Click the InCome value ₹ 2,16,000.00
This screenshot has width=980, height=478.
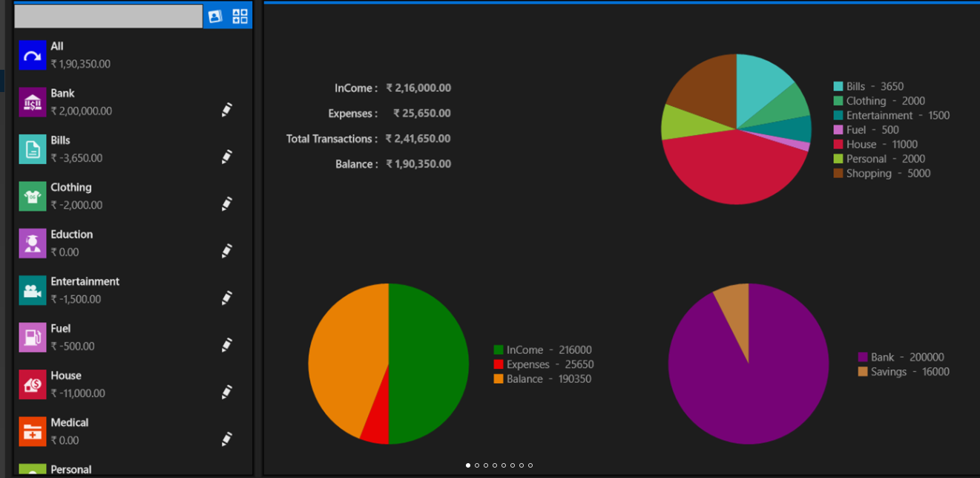[418, 88]
